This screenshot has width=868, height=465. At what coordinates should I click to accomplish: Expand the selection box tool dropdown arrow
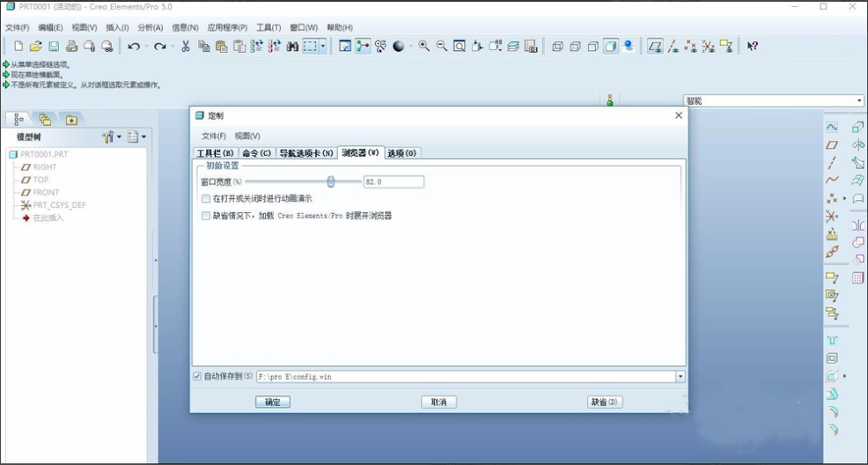point(323,47)
